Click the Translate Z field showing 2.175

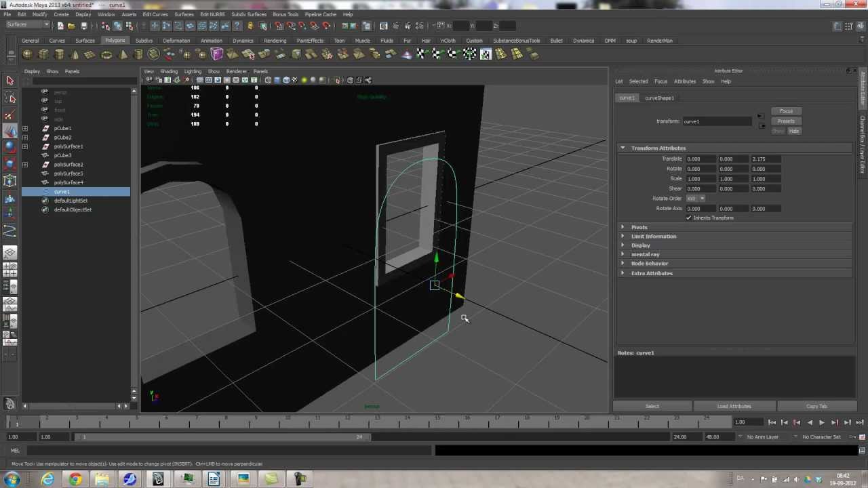[x=766, y=159]
